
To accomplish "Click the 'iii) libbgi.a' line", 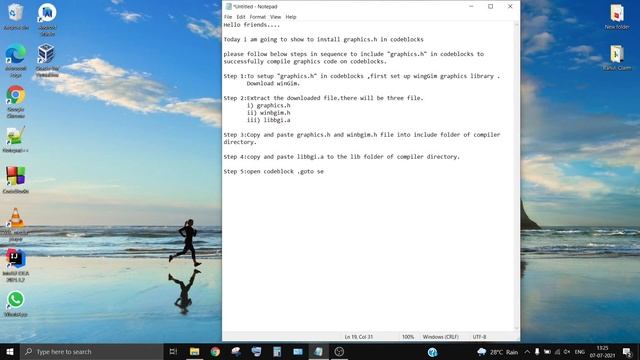I will pyautogui.click(x=269, y=120).
